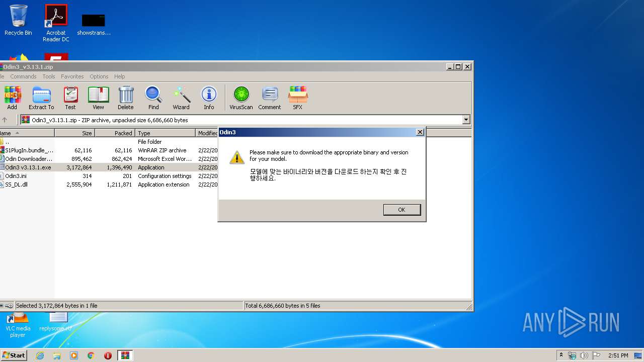Click the archive path address field
This screenshot has height=362, width=644.
(242, 120)
